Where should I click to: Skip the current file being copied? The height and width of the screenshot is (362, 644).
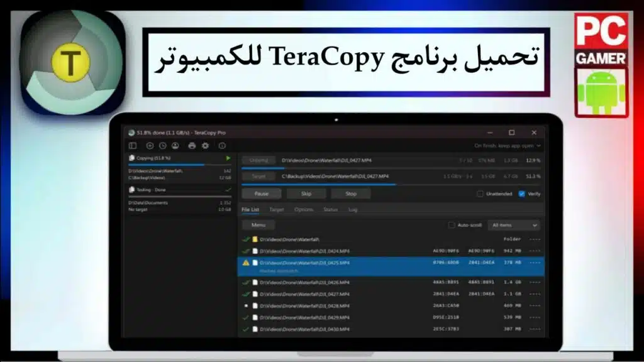pyautogui.click(x=306, y=194)
